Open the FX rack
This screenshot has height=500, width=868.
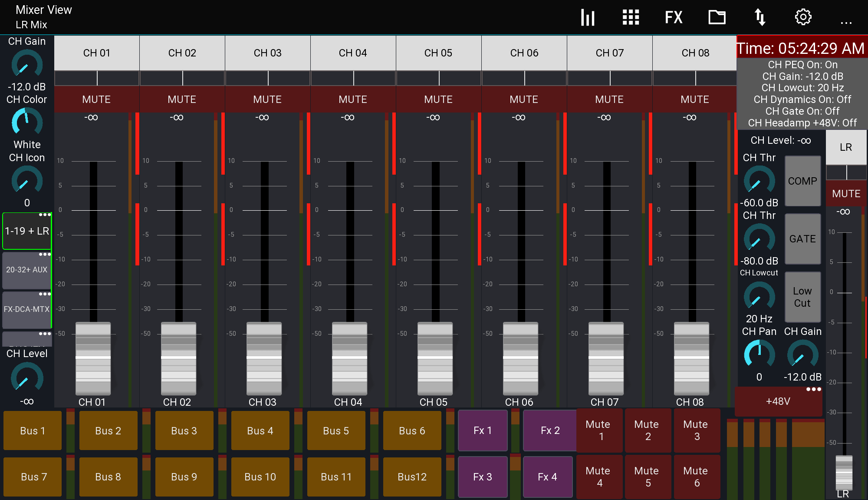(674, 17)
